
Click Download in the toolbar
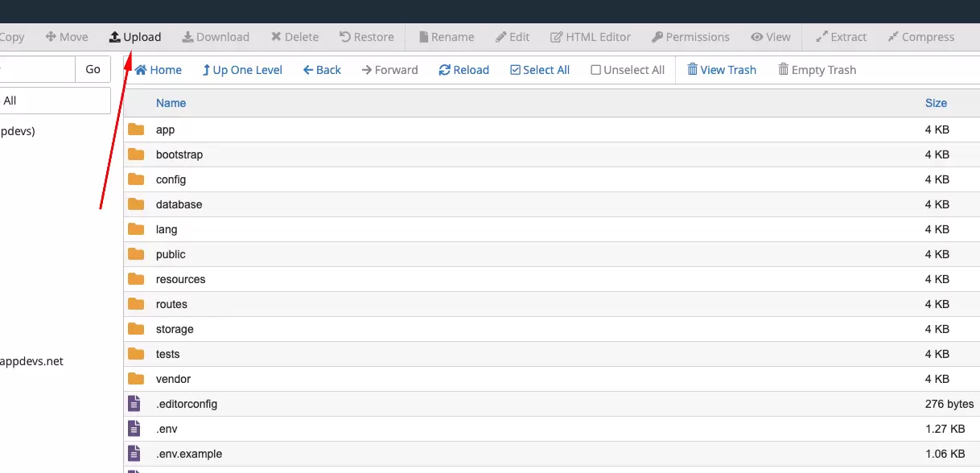click(216, 37)
